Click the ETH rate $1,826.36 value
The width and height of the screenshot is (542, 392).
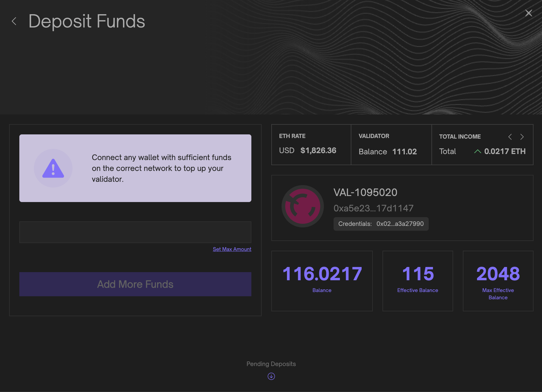click(318, 150)
